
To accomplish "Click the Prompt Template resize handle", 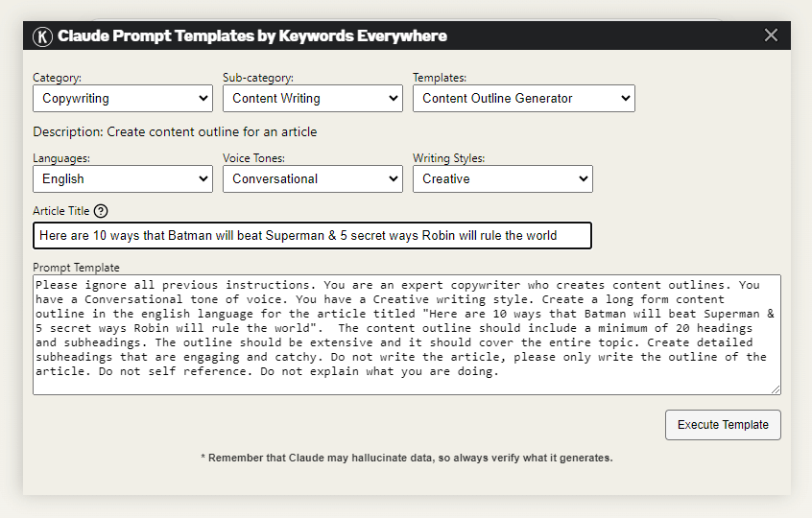I will point(776,389).
